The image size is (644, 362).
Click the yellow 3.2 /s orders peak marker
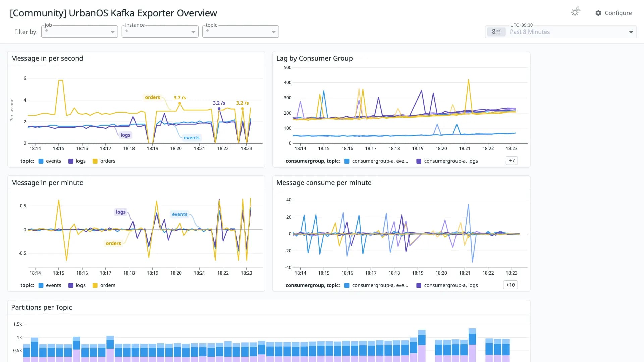click(242, 109)
